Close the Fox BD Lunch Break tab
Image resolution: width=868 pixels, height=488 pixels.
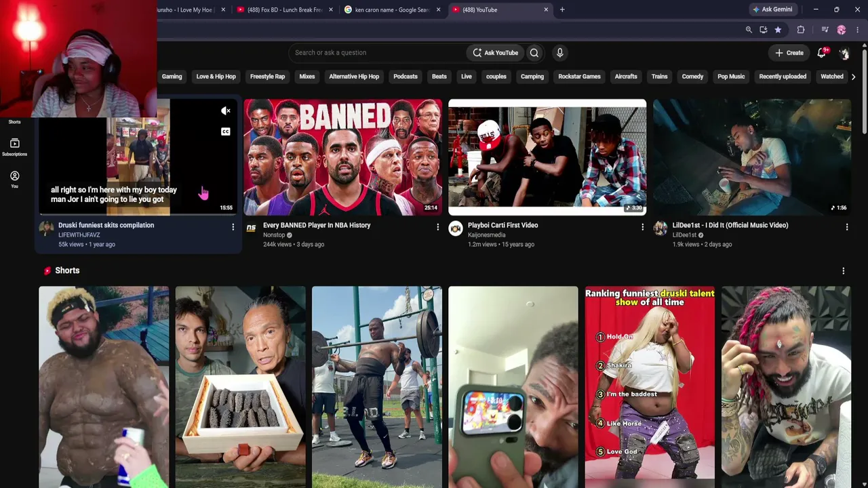coord(331,9)
